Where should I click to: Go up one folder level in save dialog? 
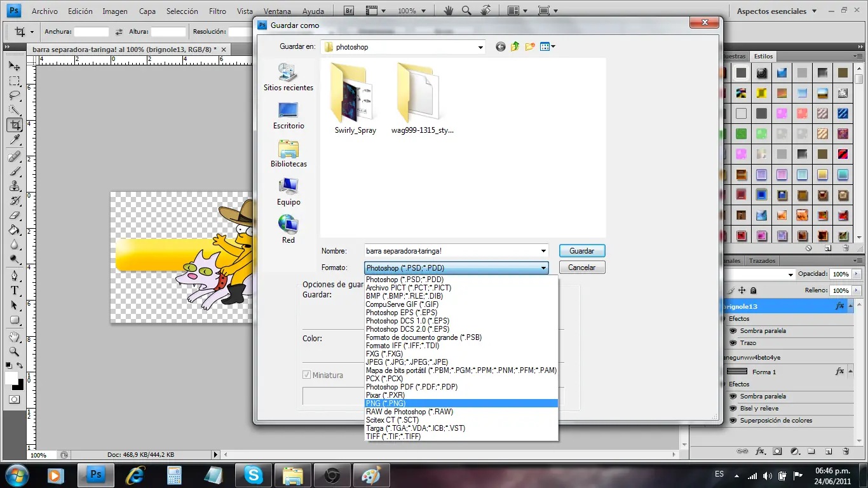coord(515,46)
